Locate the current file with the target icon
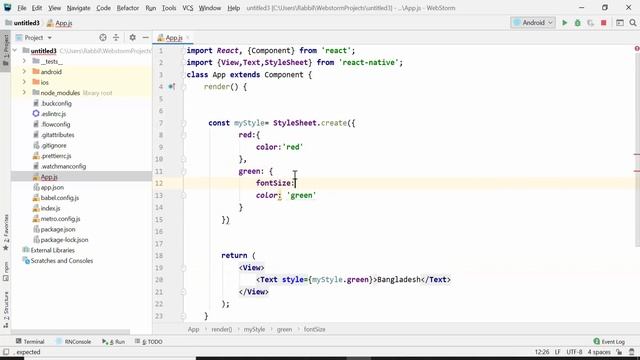 click(103, 38)
